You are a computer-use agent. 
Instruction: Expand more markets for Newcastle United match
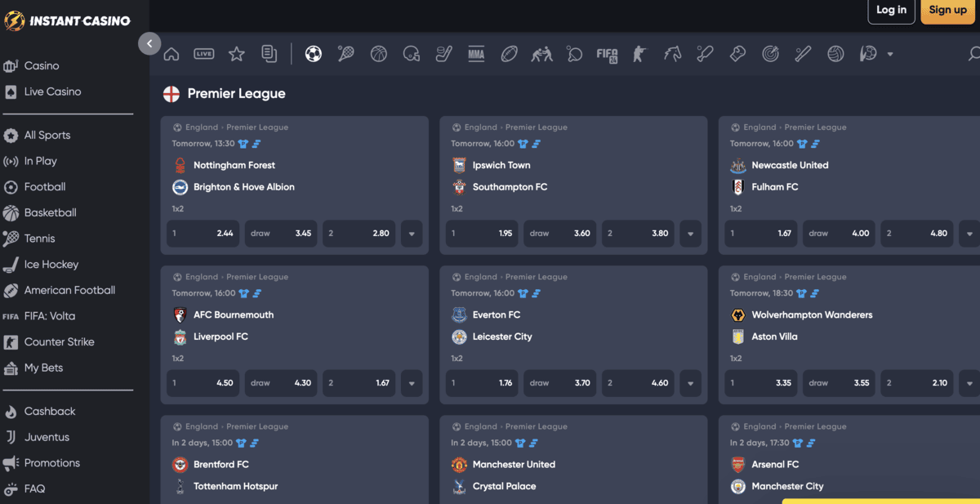(969, 234)
